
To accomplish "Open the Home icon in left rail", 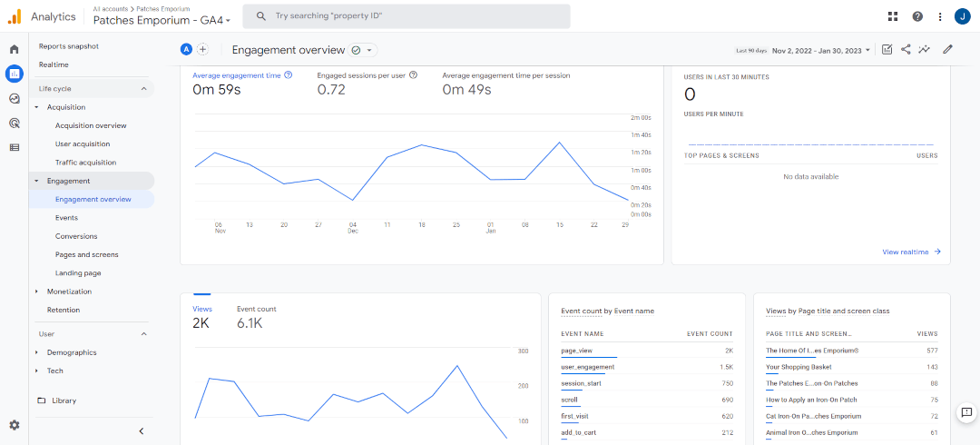I will point(14,49).
